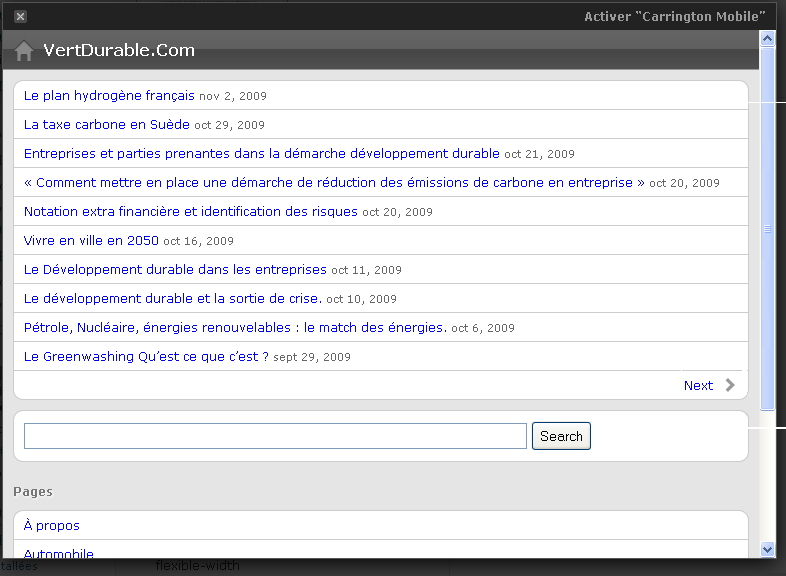Click the vertical scrollbar thumb
786x576 pixels.
pos(767,229)
